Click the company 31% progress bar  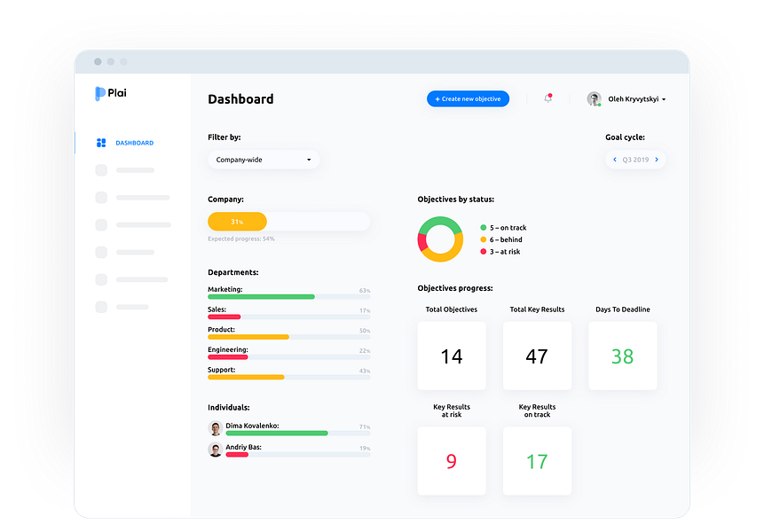[x=289, y=222]
